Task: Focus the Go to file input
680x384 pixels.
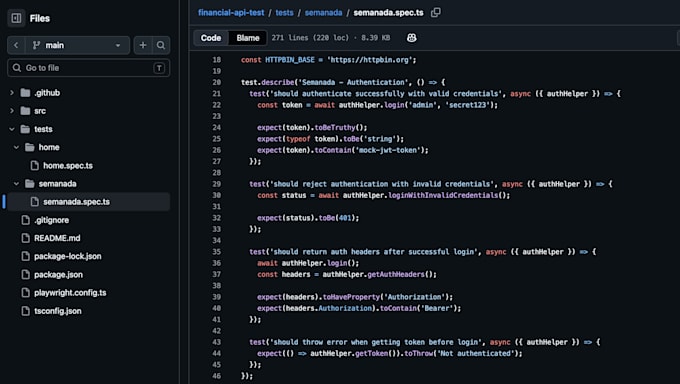Action: [88, 68]
